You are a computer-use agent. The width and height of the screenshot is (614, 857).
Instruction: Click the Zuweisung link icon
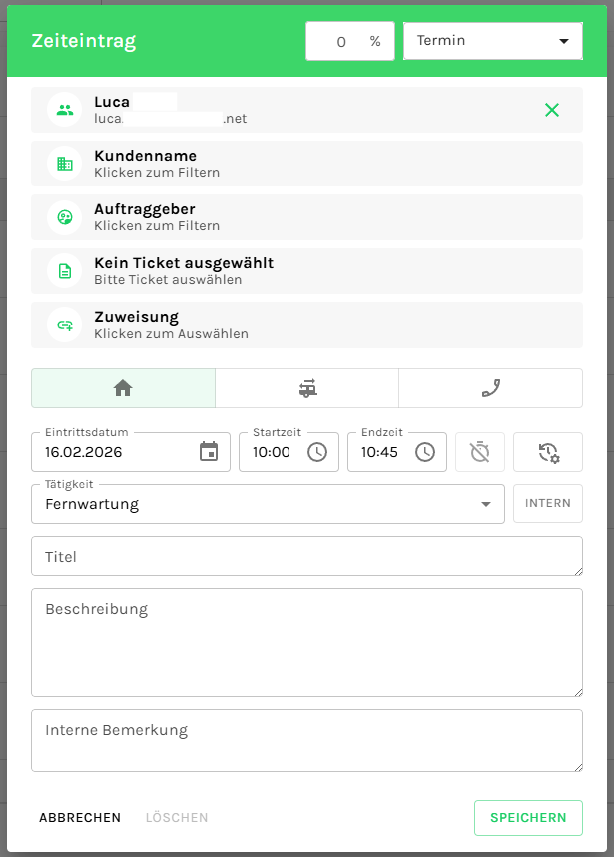click(x=65, y=325)
